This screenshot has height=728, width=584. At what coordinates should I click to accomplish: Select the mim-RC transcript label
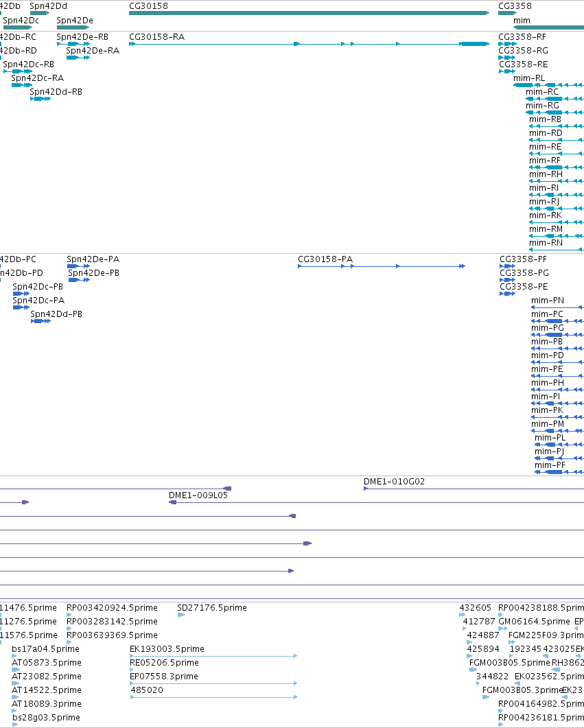click(542, 92)
